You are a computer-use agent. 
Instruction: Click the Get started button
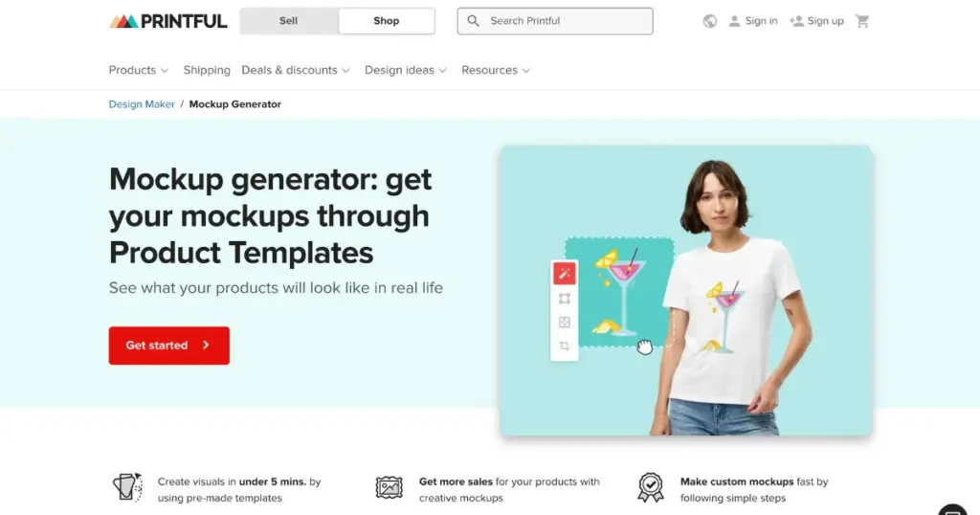[x=168, y=346]
